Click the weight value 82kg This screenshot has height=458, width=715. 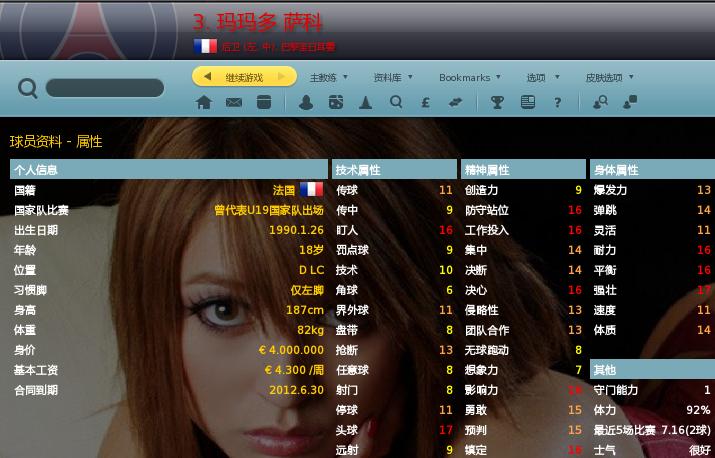pyautogui.click(x=310, y=330)
